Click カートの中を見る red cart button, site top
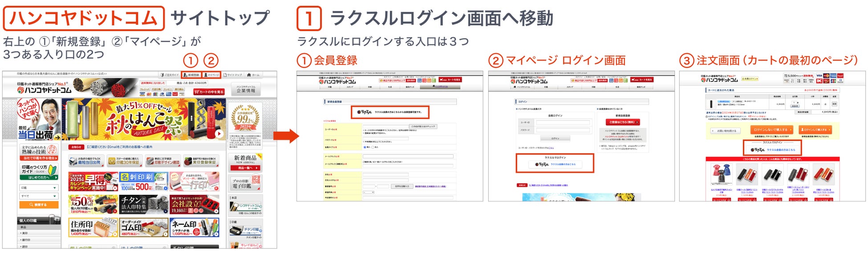Screen dimensions: 868x253 209,92
